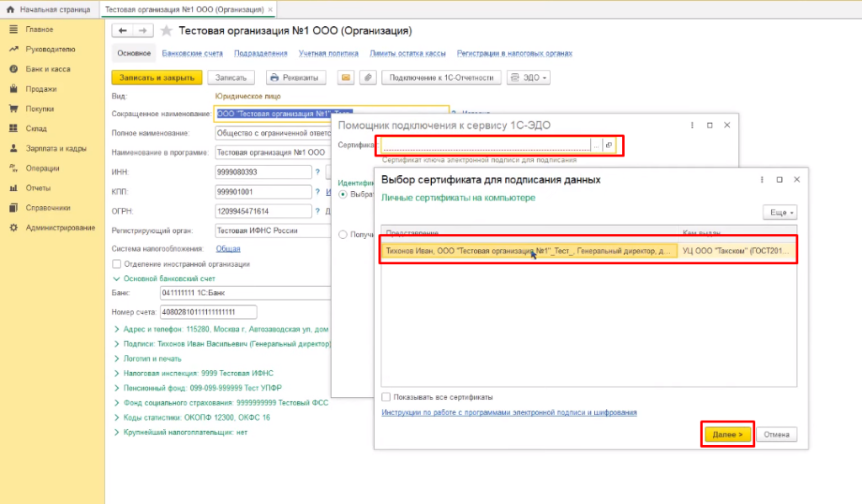Select the Получить radio option

(x=343, y=235)
